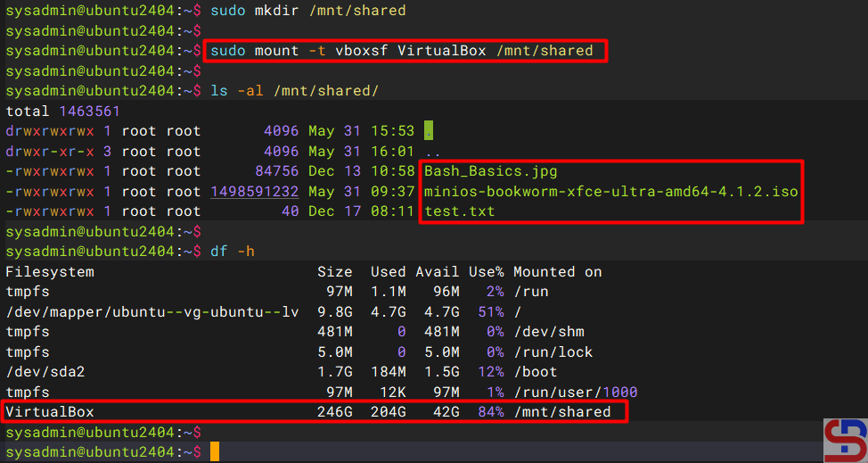Click the orange terminal cursor block
The image size is (868, 463).
click(x=214, y=452)
